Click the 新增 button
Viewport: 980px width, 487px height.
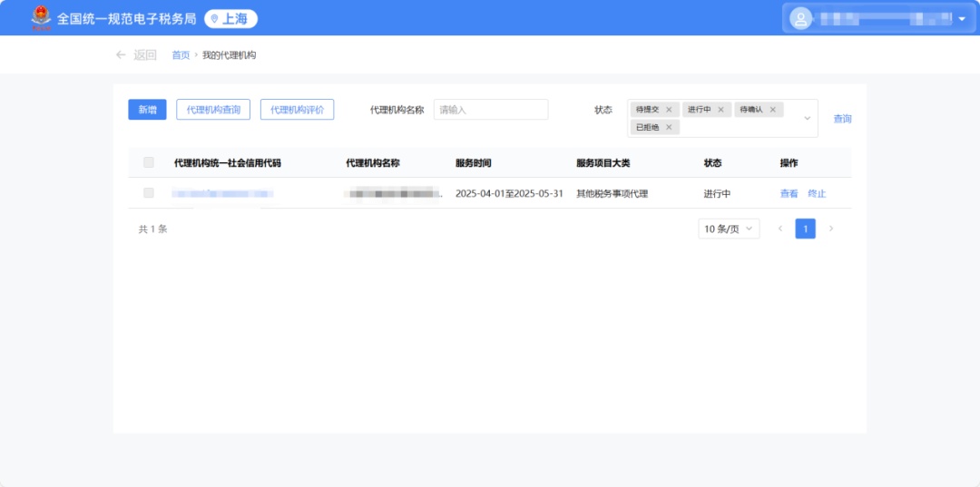pos(147,110)
